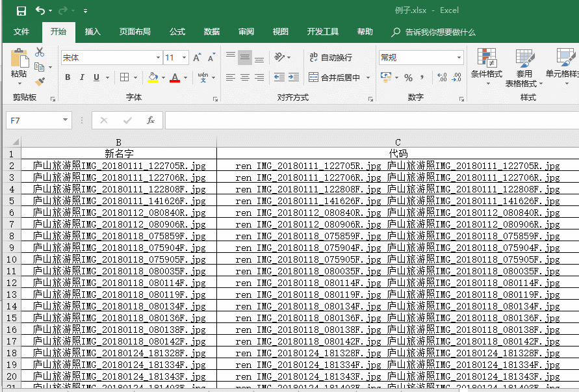Click 合并后居中 merge and center
Viewport: 579px width, 392px height.
point(335,77)
